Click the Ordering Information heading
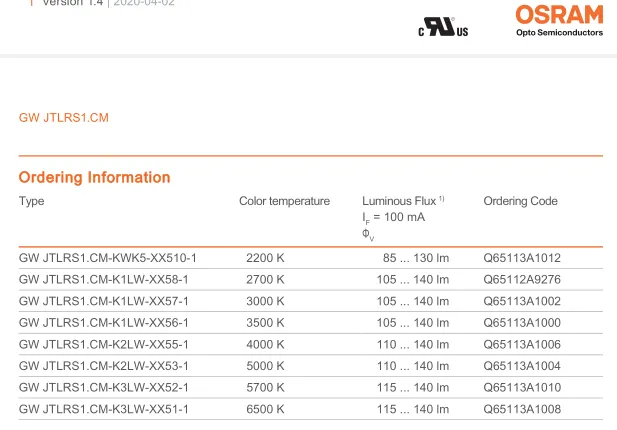Image resolution: width=617 pixels, height=430 pixels. [x=94, y=178]
